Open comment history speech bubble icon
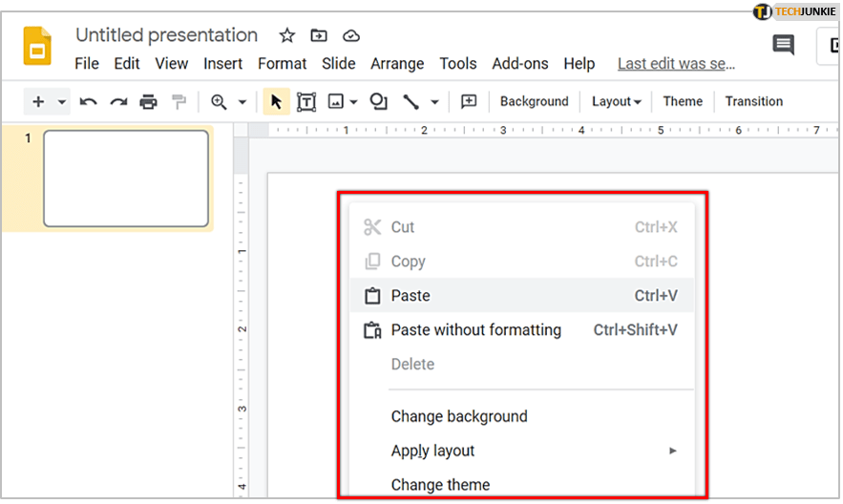Screen dimensions: 843x504 click(x=783, y=45)
